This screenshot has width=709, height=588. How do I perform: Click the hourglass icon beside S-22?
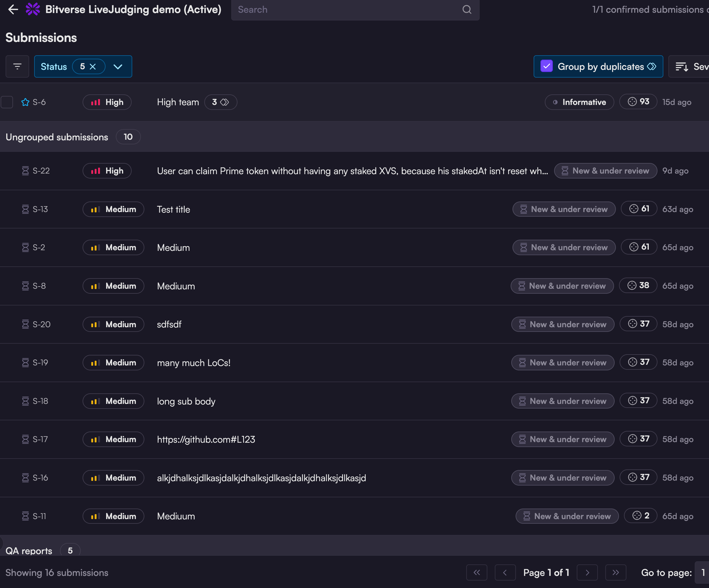click(25, 171)
